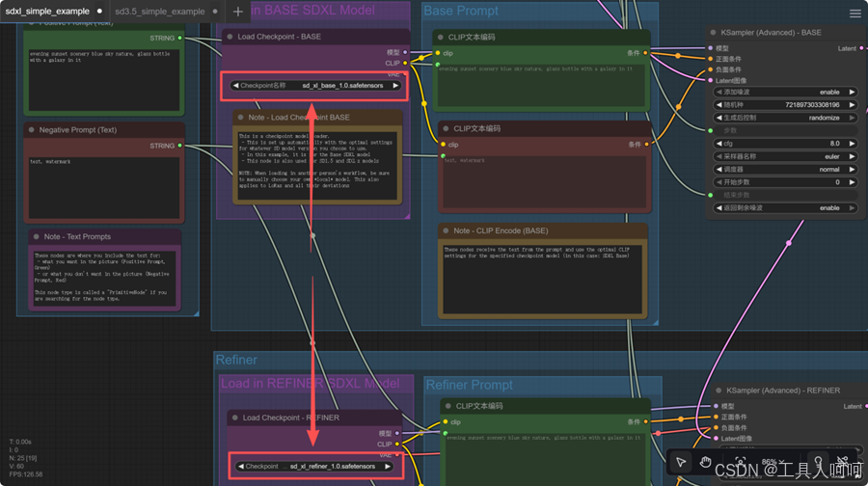868x486 pixels.
Task: Click the right arrow of refiner Checkpoint selector
Action: tap(388, 467)
